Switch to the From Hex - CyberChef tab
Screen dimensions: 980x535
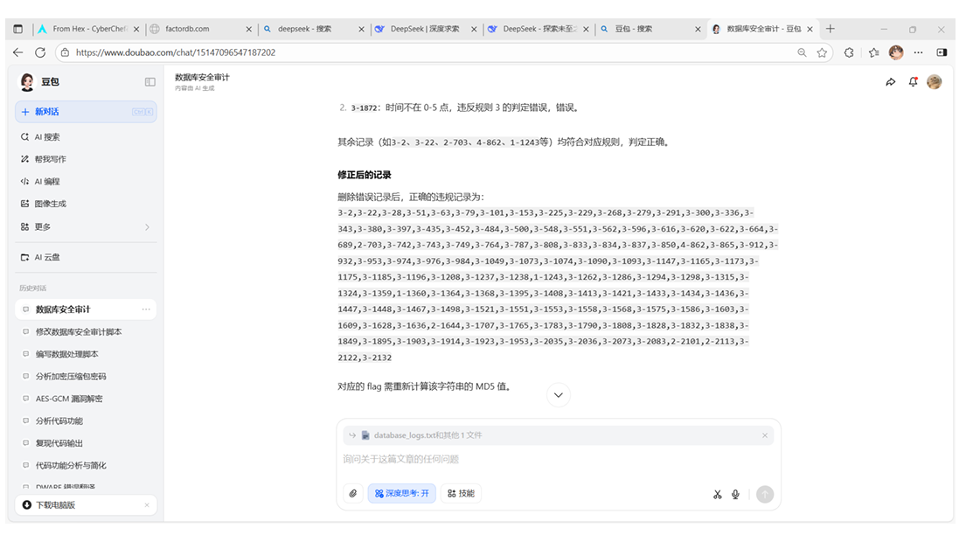87,29
